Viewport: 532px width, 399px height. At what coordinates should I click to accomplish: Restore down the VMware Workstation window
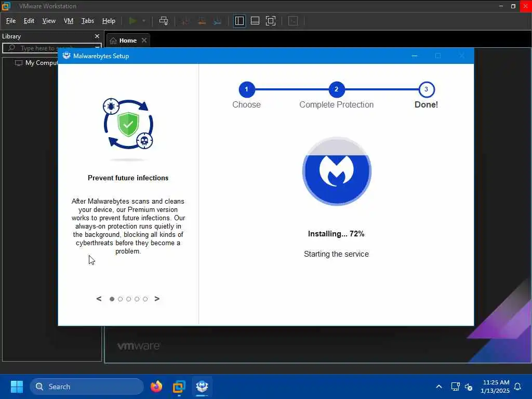point(513,6)
